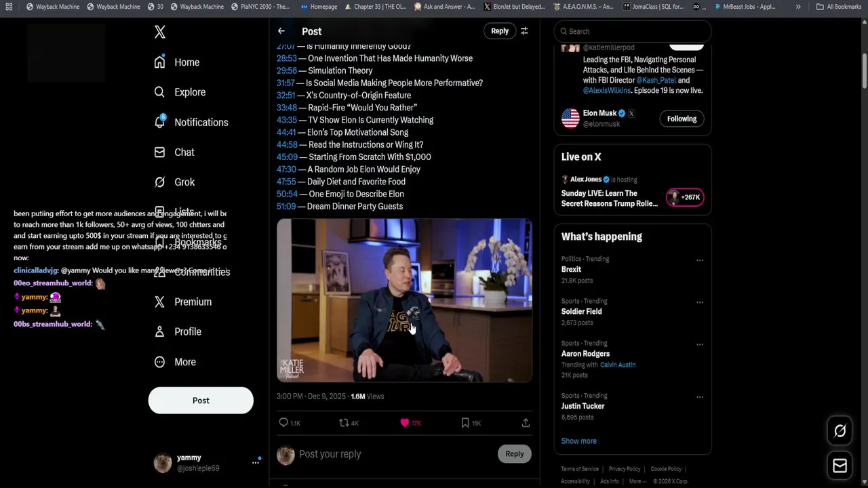Click the Reply button in post header
The image size is (868, 488).
pos(500,31)
